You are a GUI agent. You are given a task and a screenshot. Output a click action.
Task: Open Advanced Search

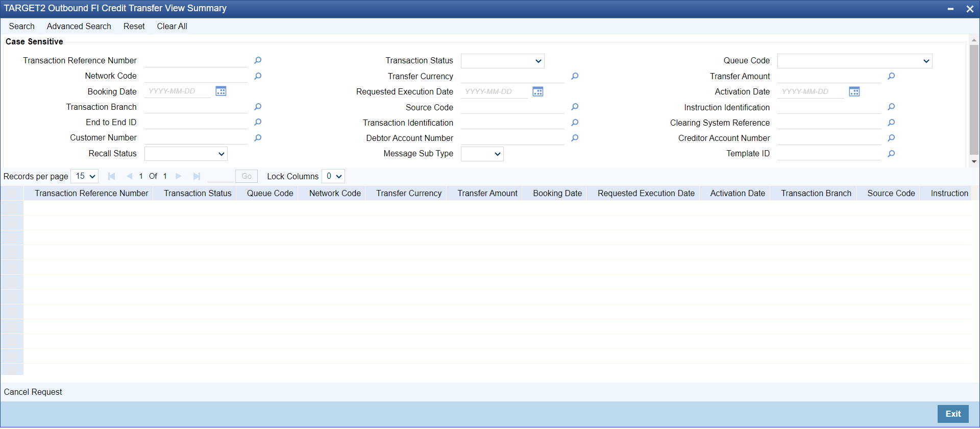point(79,27)
